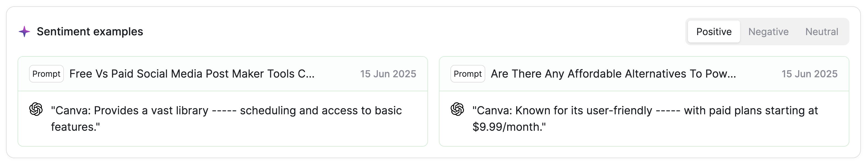The image size is (868, 165).
Task: Click the ChatGPT logo in the Free Vs Paid card
Action: point(36,109)
